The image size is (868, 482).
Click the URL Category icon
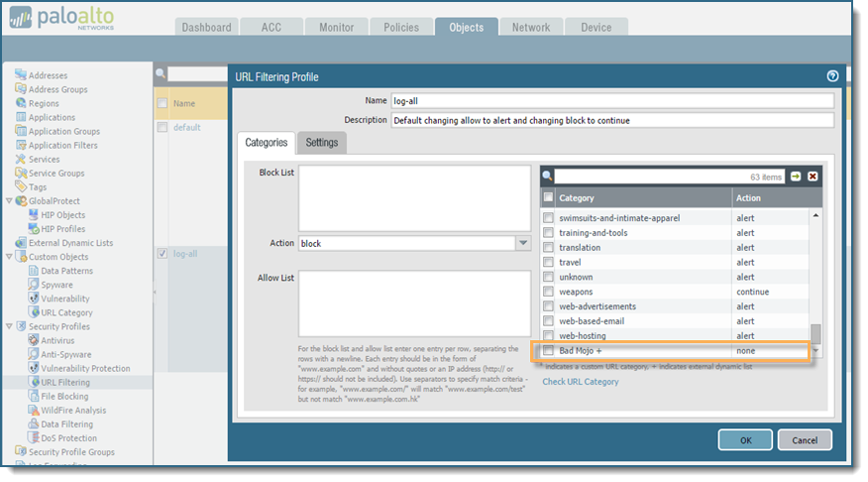tap(34, 312)
